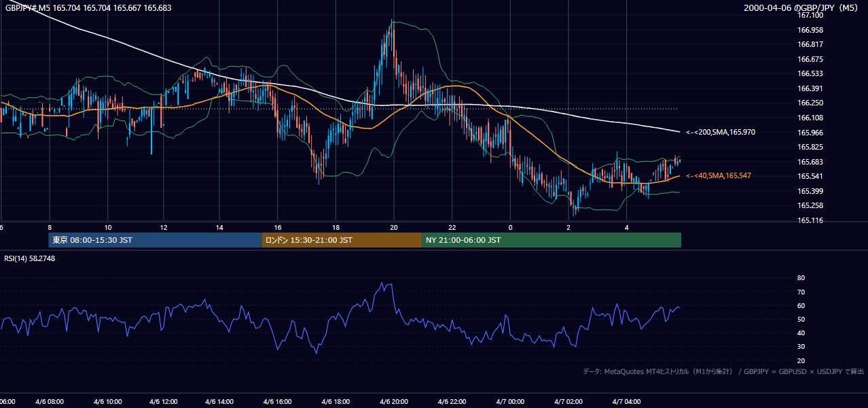This screenshot has height=408, width=868.
Task: Click the 4/7 00:00 bottom time label
Action: tap(509, 401)
